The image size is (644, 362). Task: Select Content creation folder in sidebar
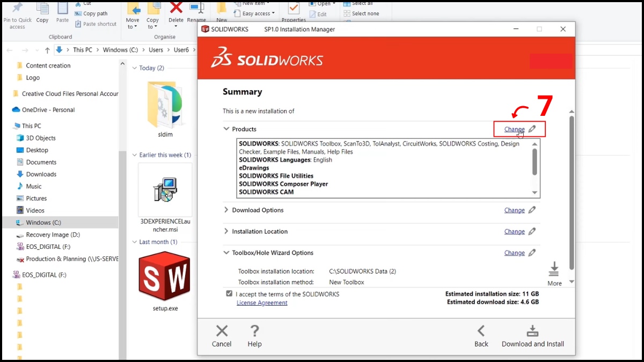coord(48,65)
